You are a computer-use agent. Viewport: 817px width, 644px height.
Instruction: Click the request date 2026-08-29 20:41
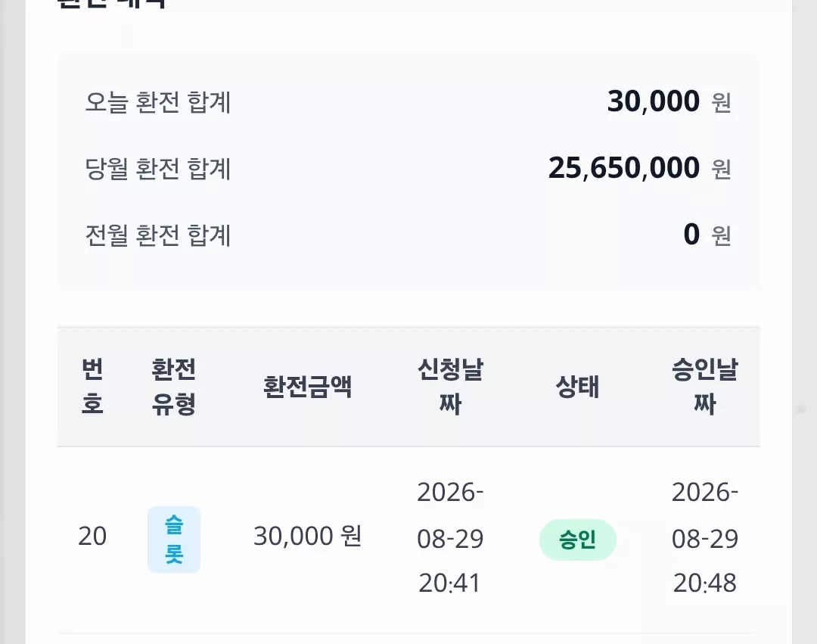(x=450, y=538)
